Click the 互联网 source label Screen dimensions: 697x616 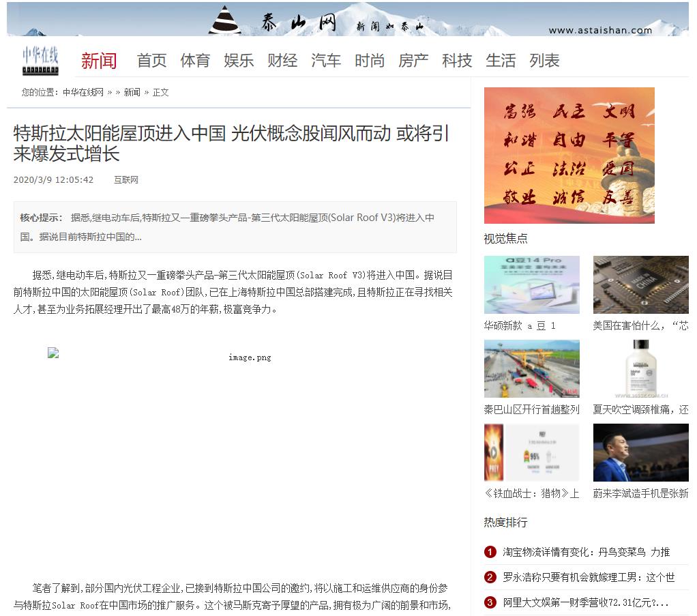coord(126,179)
